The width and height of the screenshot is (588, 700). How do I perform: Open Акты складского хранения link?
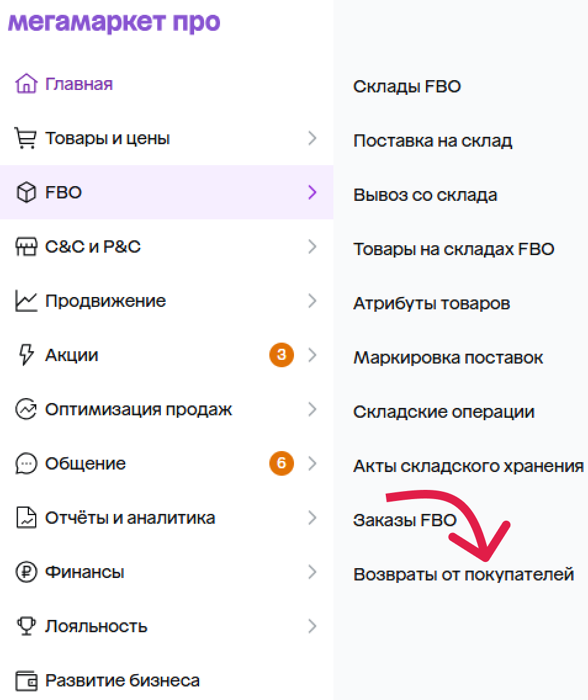468,466
